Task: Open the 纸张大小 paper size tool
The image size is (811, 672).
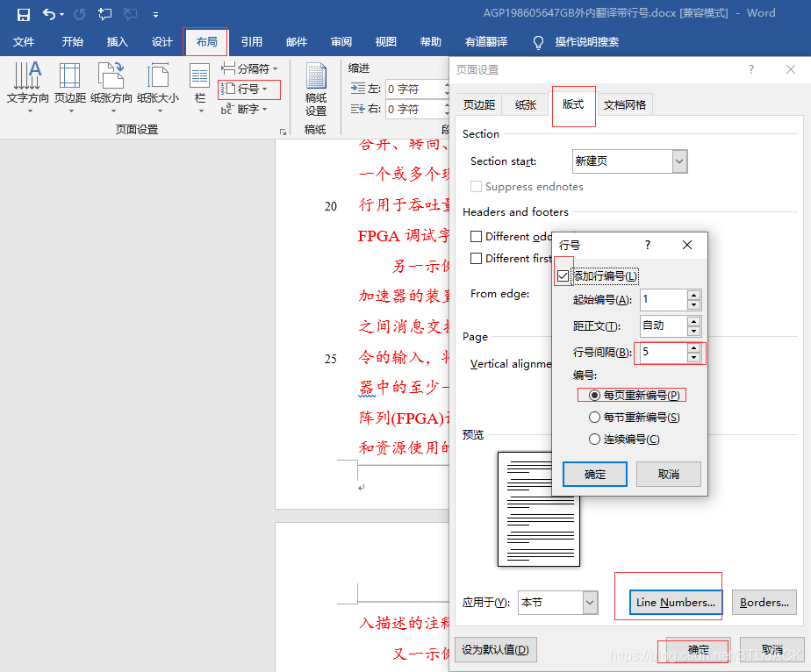Action: [158, 87]
